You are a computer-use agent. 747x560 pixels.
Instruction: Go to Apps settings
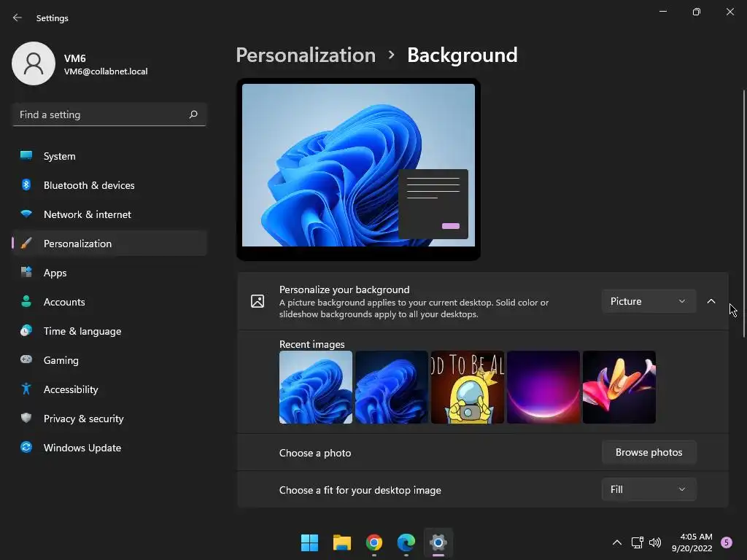tap(109, 273)
